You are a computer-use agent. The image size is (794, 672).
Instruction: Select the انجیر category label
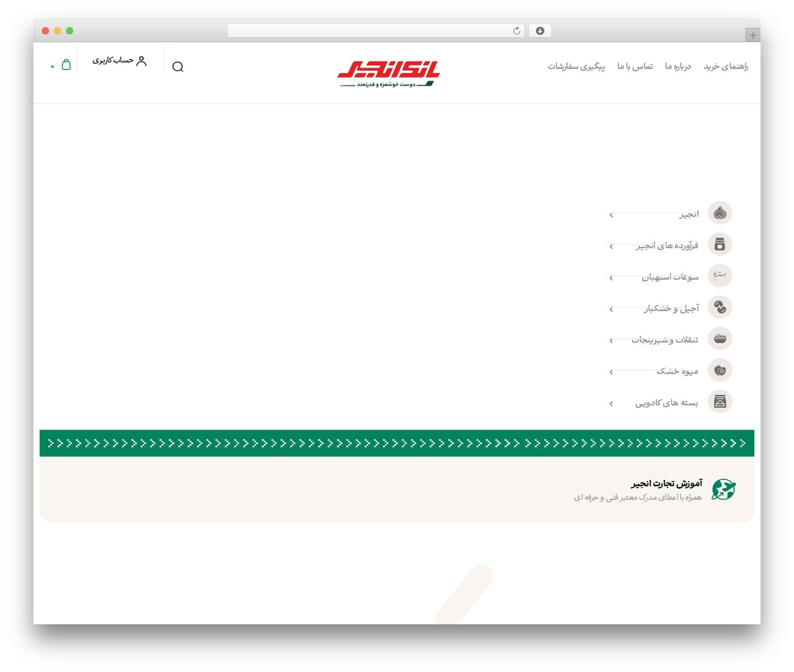point(689,214)
